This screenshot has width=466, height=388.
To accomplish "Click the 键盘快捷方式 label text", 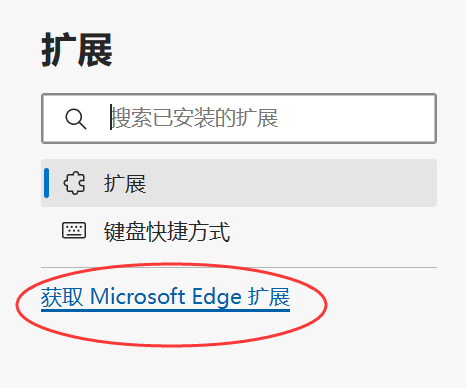I will click(x=167, y=231).
